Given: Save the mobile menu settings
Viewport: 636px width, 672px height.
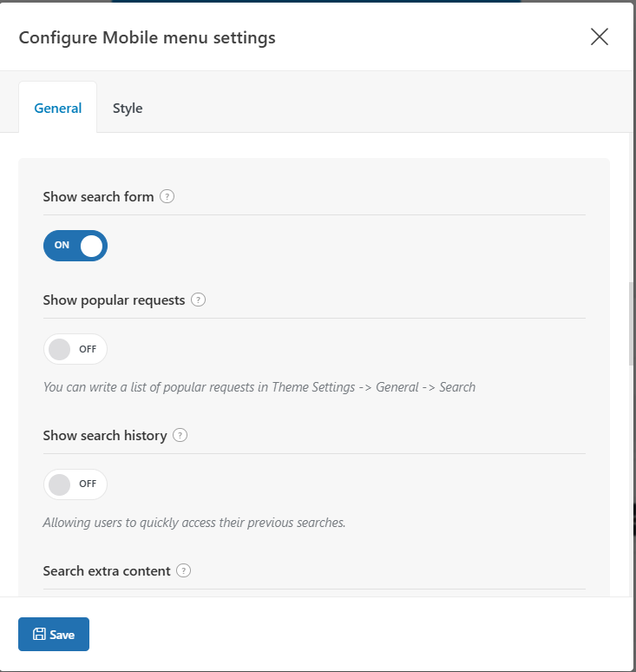Looking at the screenshot, I should point(54,635).
